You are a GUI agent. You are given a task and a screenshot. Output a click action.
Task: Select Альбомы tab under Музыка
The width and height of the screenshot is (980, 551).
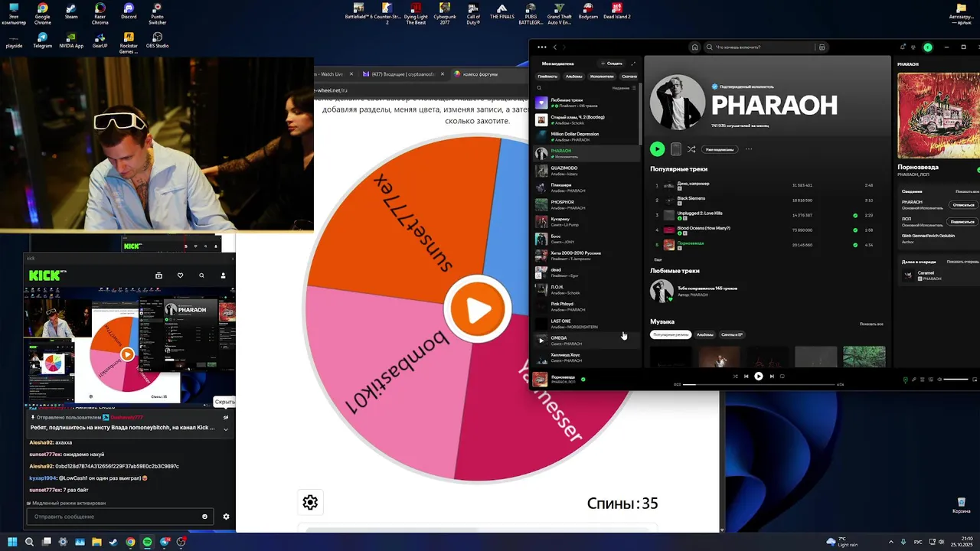(x=705, y=334)
